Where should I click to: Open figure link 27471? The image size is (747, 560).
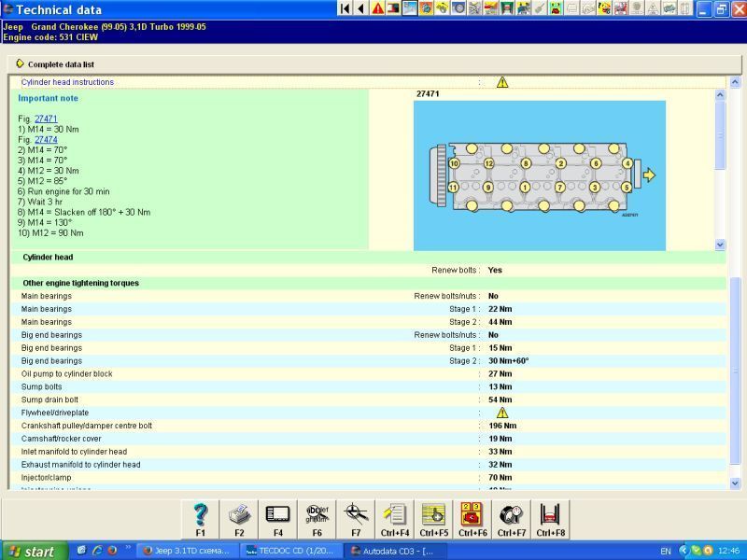click(46, 119)
